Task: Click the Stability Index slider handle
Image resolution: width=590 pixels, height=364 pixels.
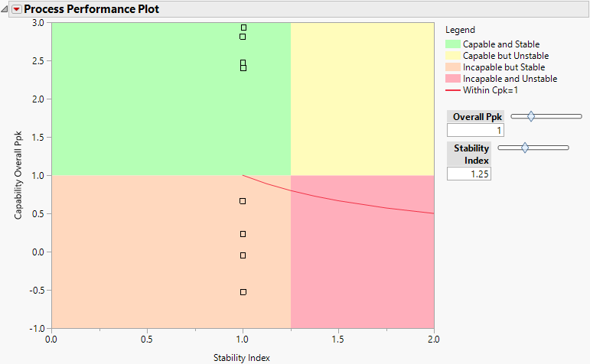Action: pos(524,148)
